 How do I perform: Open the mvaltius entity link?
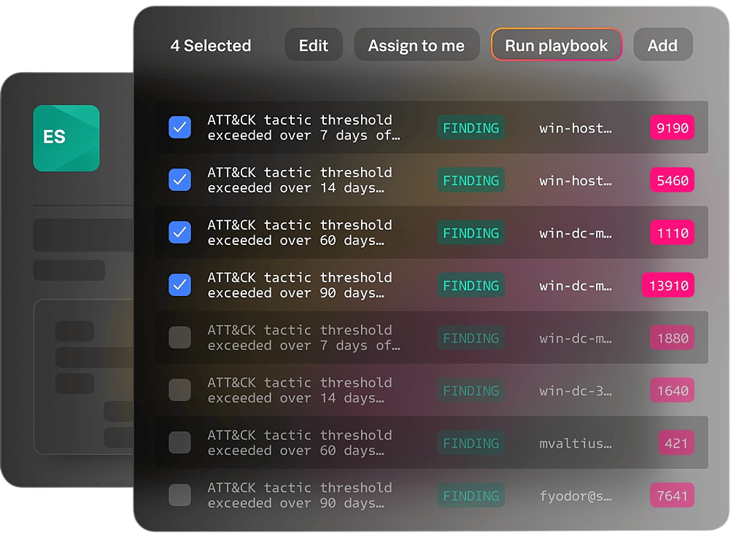click(576, 443)
